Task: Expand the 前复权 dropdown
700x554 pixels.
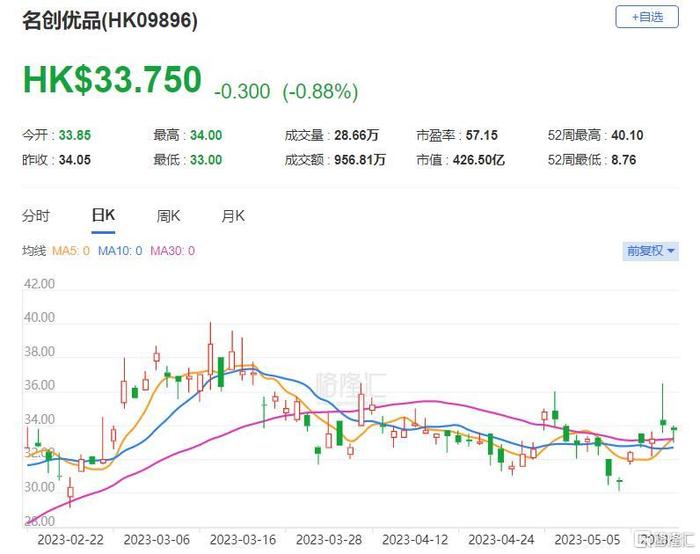Action: [650, 251]
